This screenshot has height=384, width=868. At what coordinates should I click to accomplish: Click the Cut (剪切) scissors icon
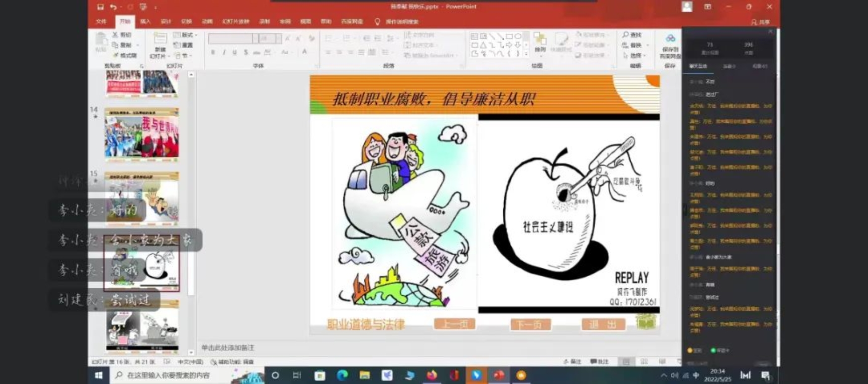click(115, 35)
